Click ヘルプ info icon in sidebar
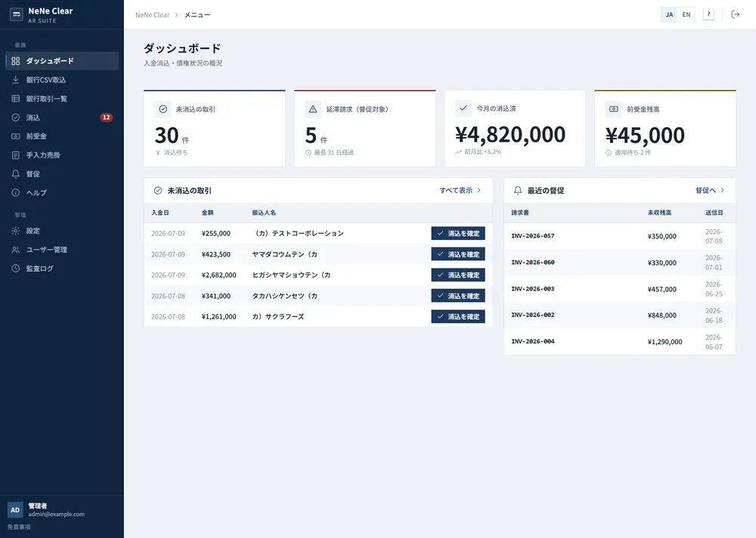This screenshot has width=756, height=538. click(x=16, y=192)
